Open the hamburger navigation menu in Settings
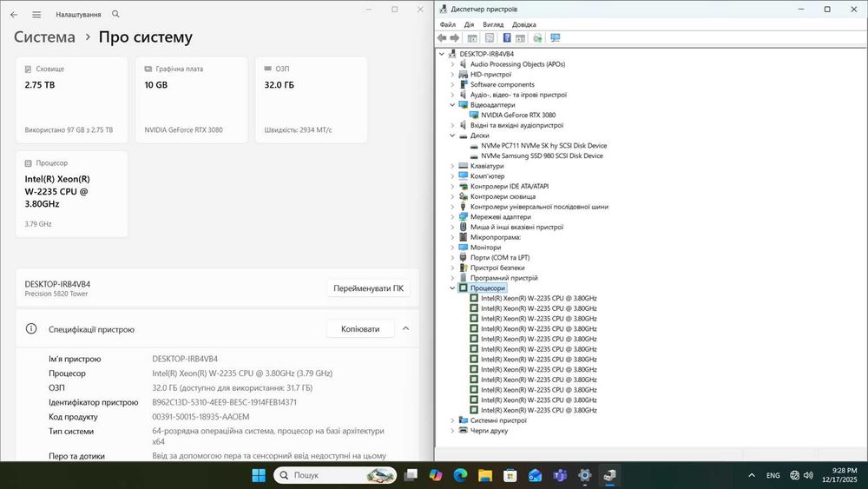Image resolution: width=868 pixels, height=489 pixels. 36,15
